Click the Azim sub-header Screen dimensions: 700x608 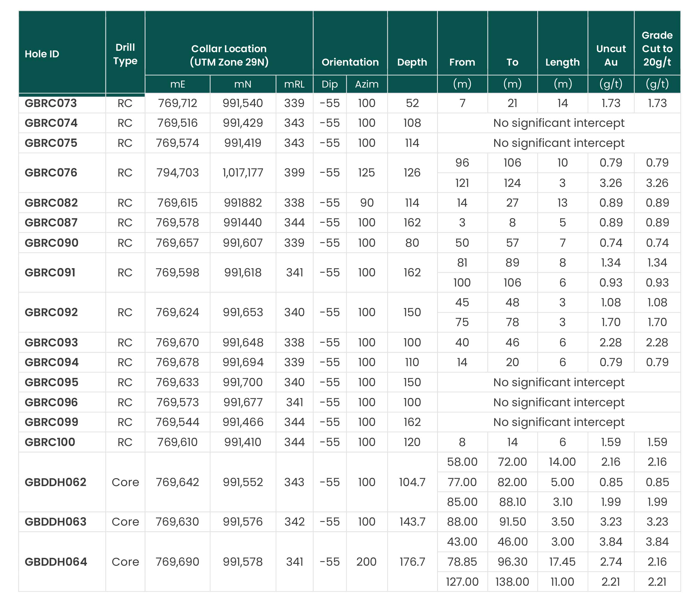click(366, 84)
